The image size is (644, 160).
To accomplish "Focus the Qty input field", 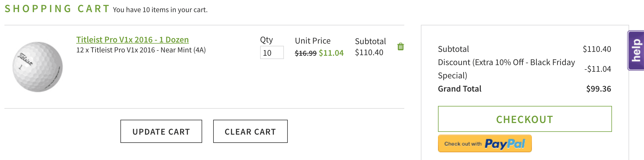I will click(272, 52).
